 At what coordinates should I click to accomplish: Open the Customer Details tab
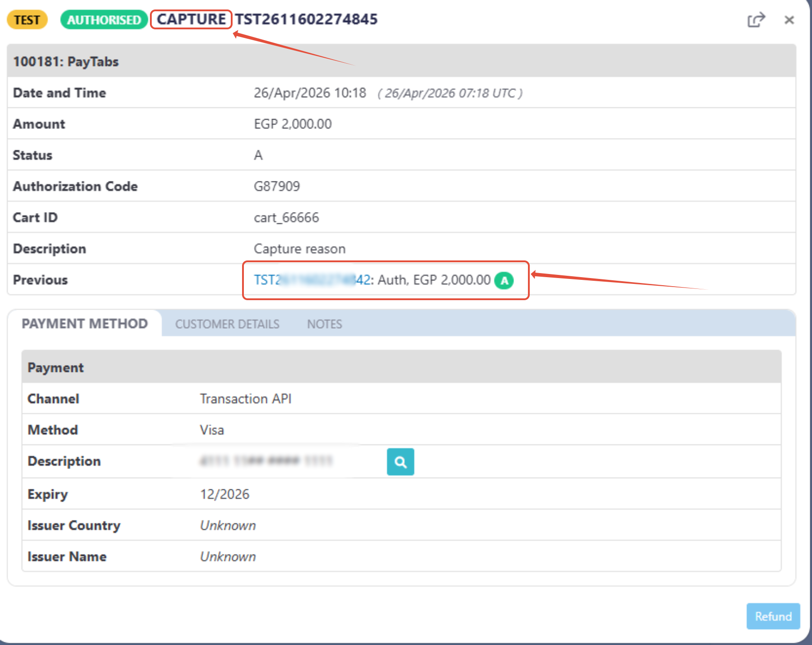(x=227, y=324)
